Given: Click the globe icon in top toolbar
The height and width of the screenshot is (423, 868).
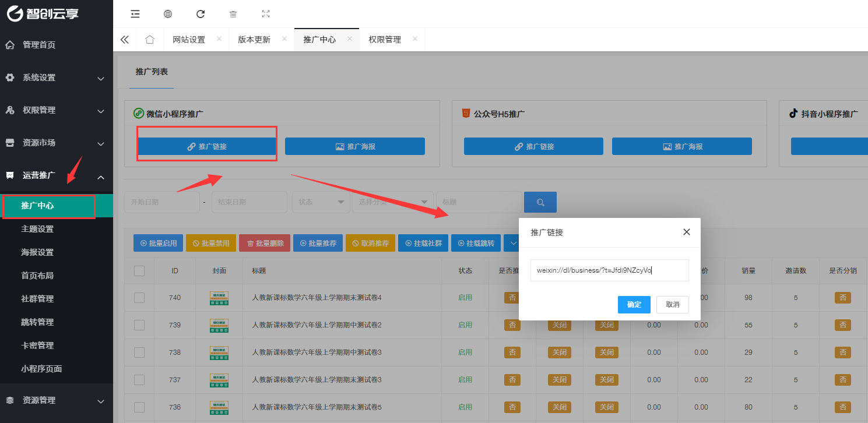Looking at the screenshot, I should 168,14.
